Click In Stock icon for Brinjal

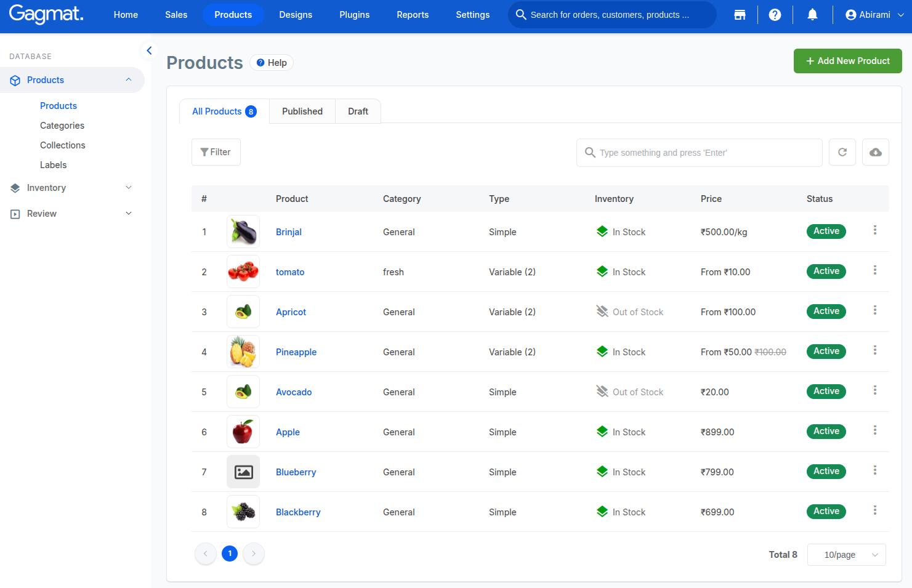602,232
